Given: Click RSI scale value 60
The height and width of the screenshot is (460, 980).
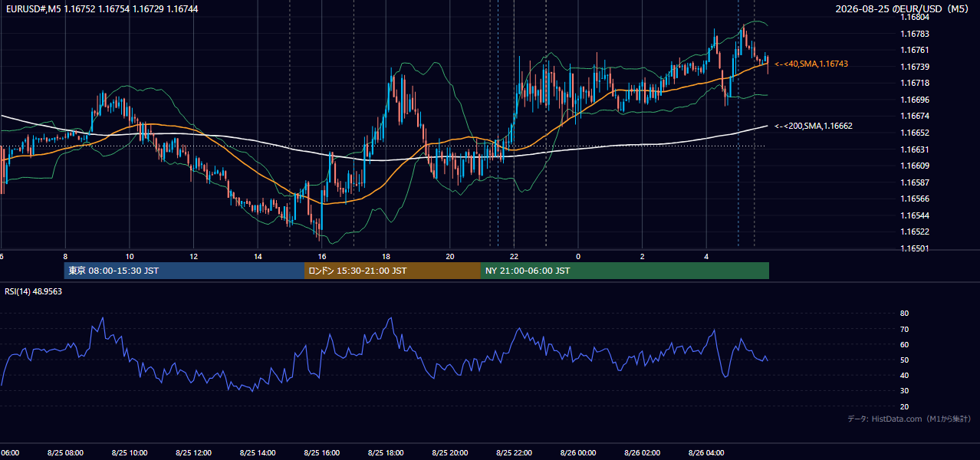Looking at the screenshot, I should click(905, 344).
